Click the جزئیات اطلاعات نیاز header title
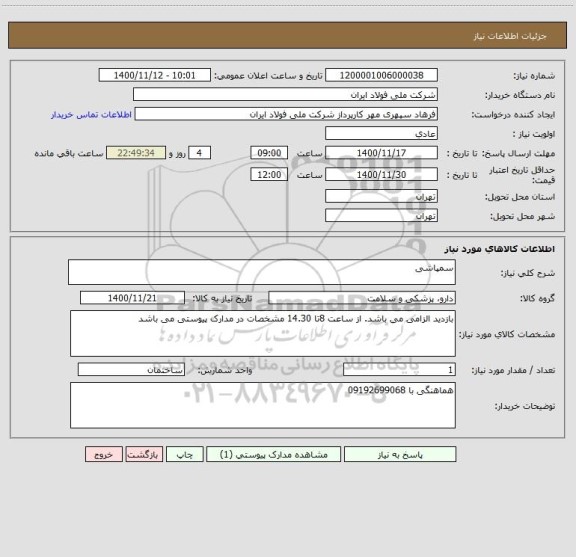The height and width of the screenshot is (557, 576). click(510, 36)
